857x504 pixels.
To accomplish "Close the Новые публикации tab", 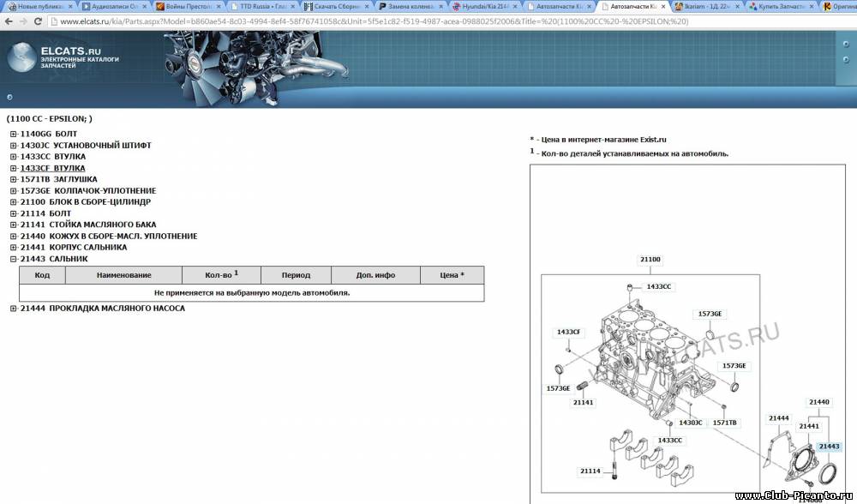I will coord(70,7).
